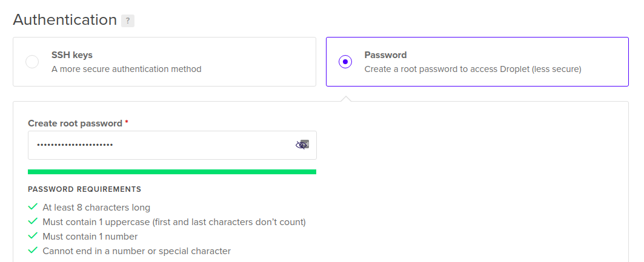Click 'Create a root password to access Droplet' text
Image resolution: width=644 pixels, height=262 pixels.
473,69
